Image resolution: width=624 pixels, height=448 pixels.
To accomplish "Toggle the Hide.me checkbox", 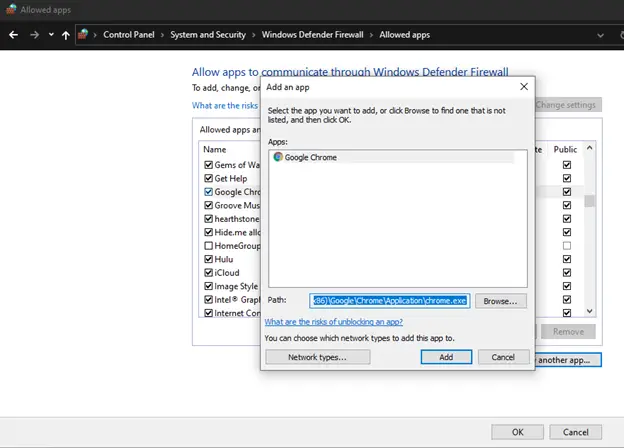I will (209, 232).
